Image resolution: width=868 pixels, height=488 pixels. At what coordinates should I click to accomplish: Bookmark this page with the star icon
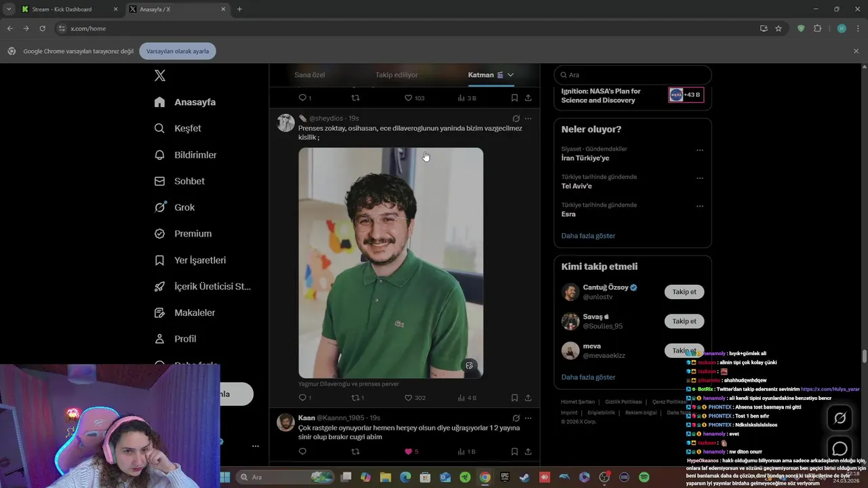pyautogui.click(x=778, y=28)
